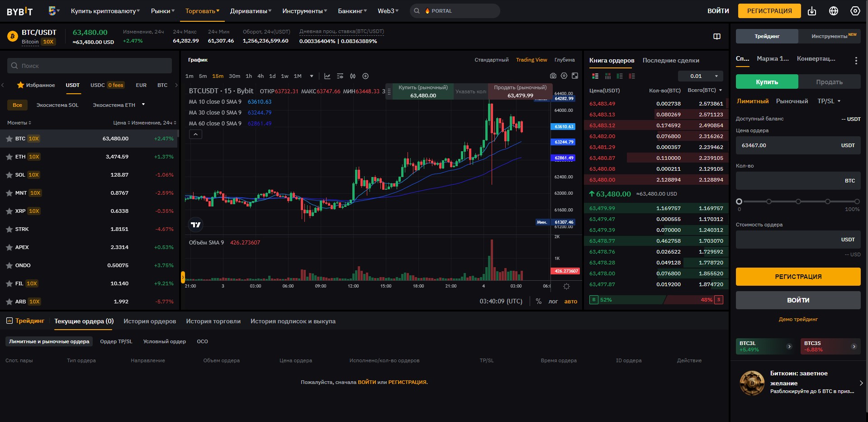Click Продать (рыночный) quick sell button
This screenshot has height=422, width=868.
point(520,91)
